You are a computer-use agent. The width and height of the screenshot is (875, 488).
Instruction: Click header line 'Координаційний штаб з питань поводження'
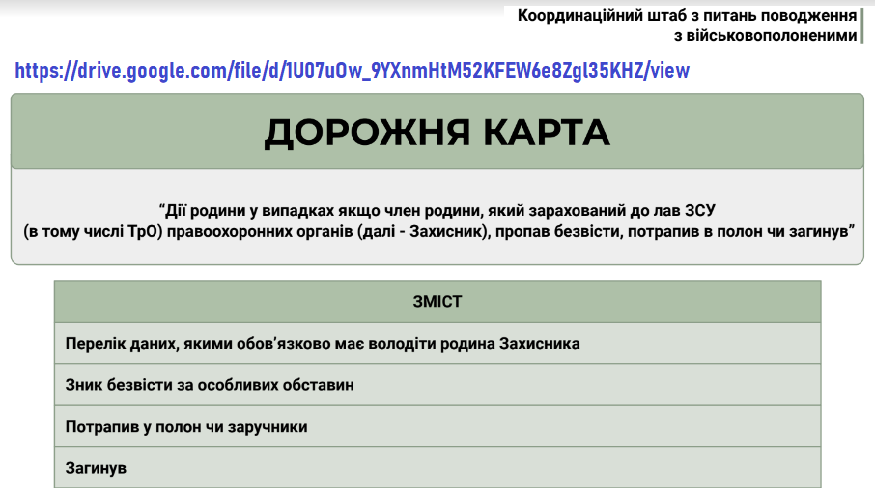tap(687, 16)
